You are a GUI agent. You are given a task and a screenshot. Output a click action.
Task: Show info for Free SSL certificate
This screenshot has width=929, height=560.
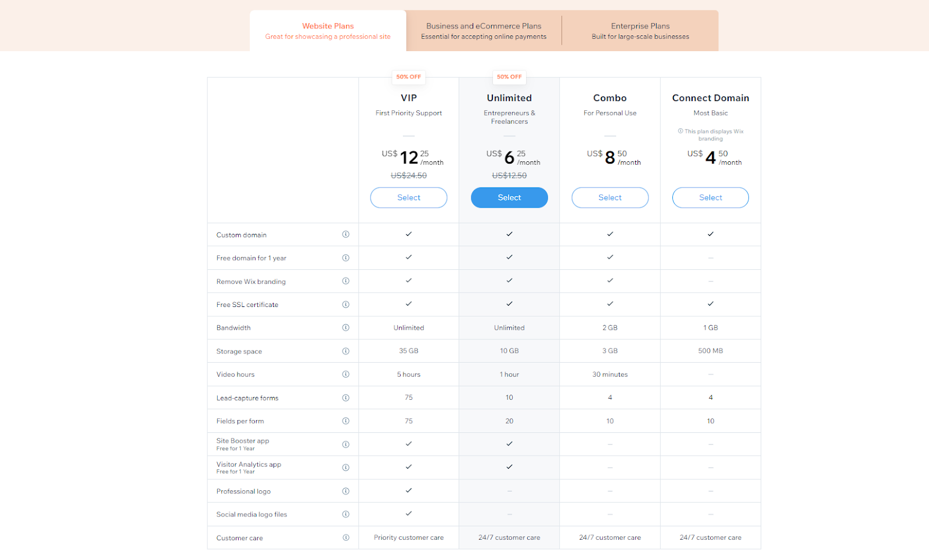point(345,305)
